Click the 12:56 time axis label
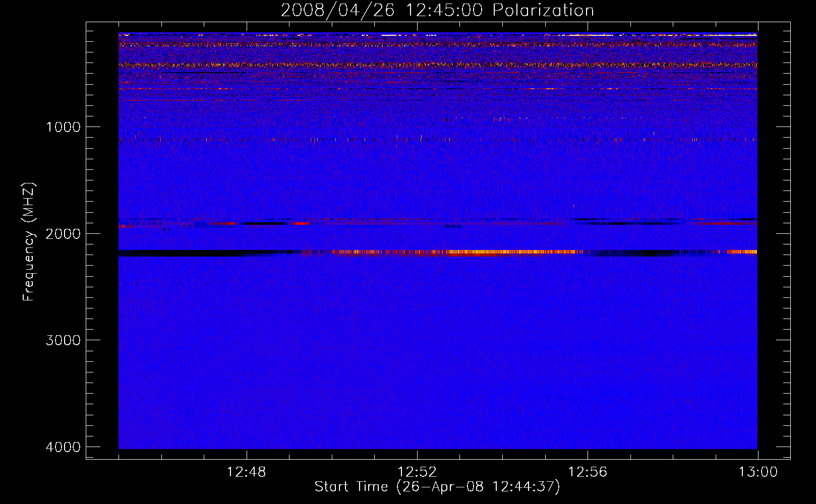Screen dimensions: 816x504 (588, 472)
